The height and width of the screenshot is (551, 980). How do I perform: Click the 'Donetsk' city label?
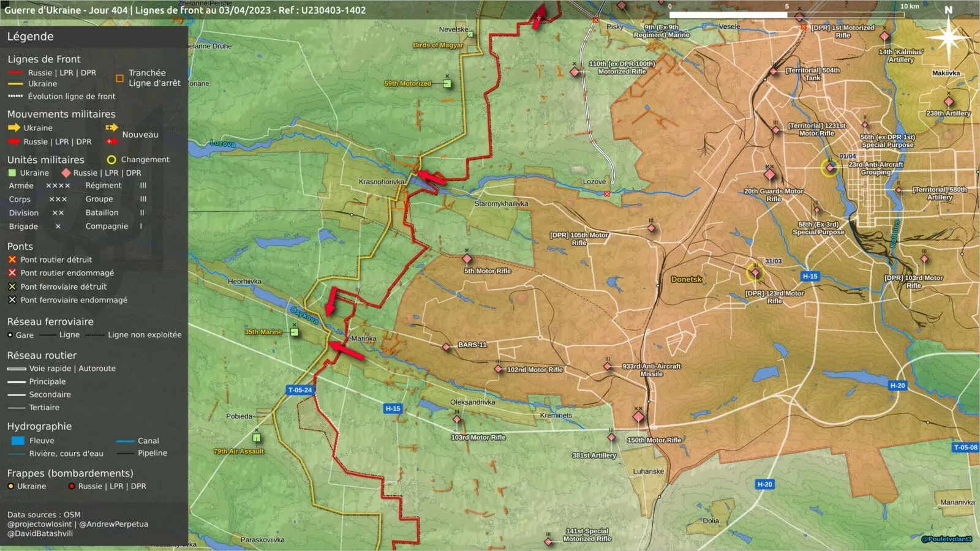(687, 279)
